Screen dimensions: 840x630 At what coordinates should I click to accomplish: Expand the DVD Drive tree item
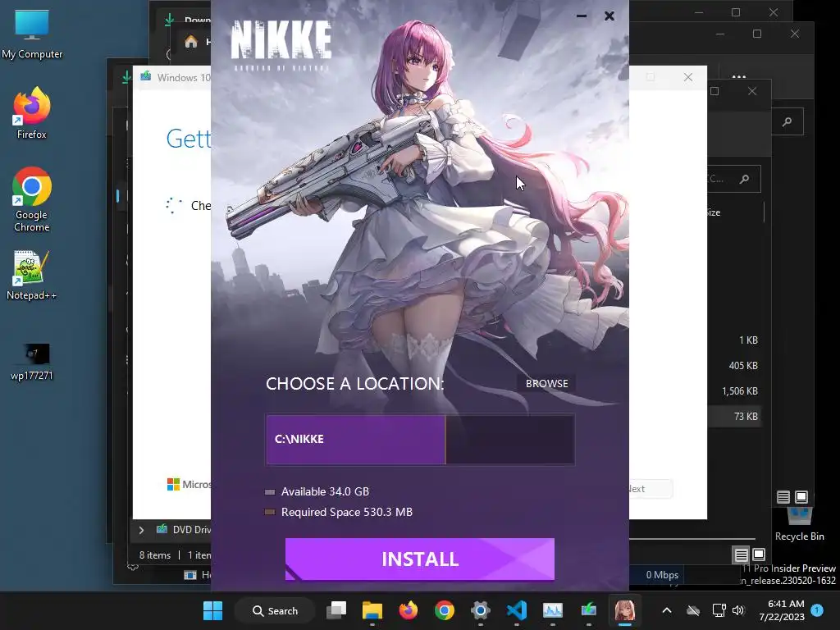(141, 530)
